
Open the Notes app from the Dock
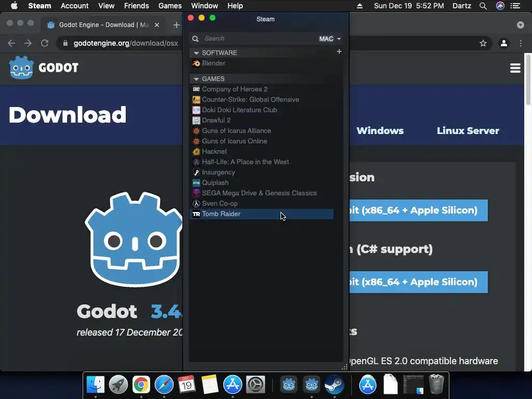[x=210, y=384]
